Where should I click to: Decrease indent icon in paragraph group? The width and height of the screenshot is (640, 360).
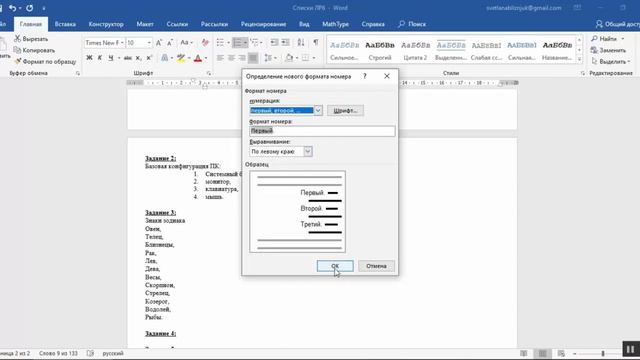(x=274, y=42)
